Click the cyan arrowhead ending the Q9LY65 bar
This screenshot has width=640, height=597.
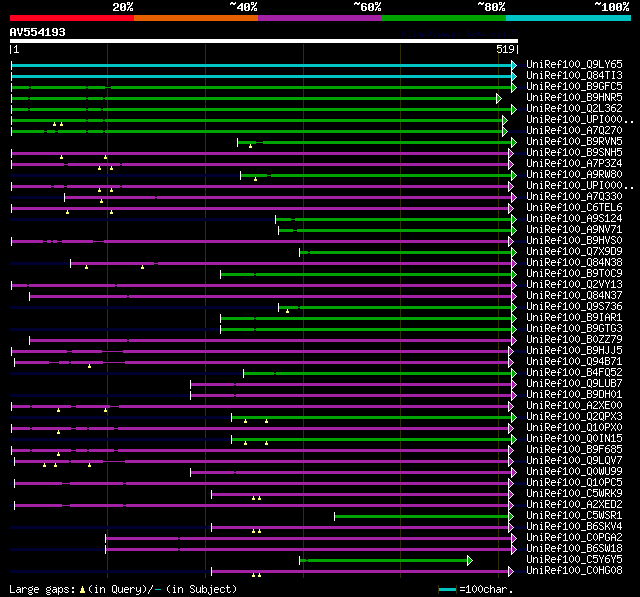click(x=514, y=65)
